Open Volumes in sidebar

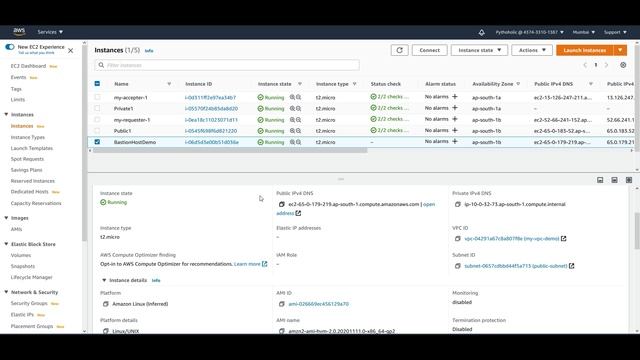tap(21, 255)
